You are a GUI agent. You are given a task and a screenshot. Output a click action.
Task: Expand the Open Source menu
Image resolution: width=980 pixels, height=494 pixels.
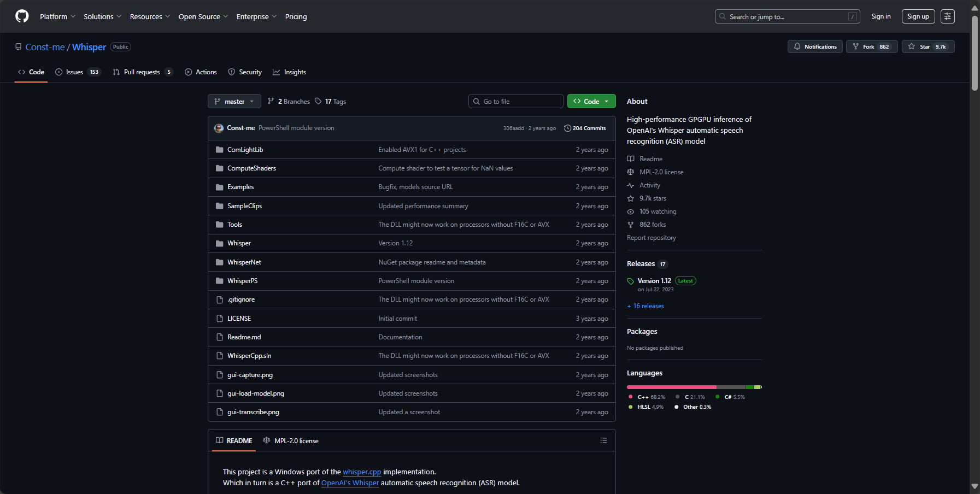click(203, 16)
